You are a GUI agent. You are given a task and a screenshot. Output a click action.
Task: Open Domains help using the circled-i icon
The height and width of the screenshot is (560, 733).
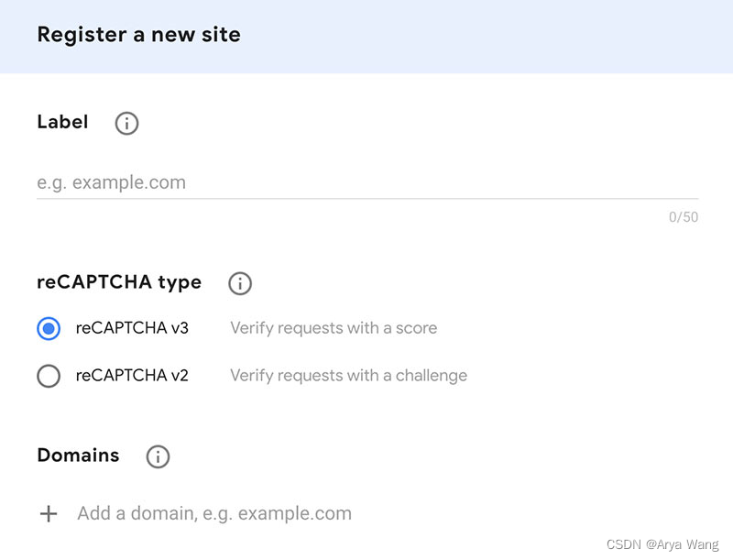point(157,456)
